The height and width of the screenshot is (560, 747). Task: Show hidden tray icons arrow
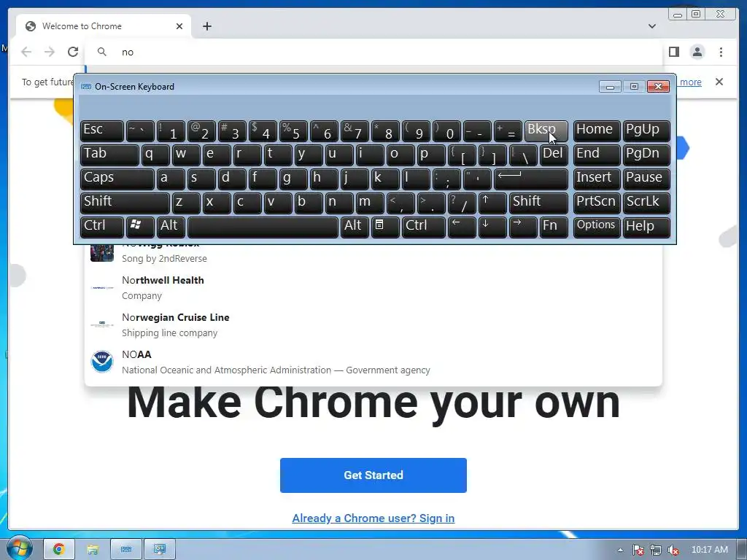pos(620,550)
